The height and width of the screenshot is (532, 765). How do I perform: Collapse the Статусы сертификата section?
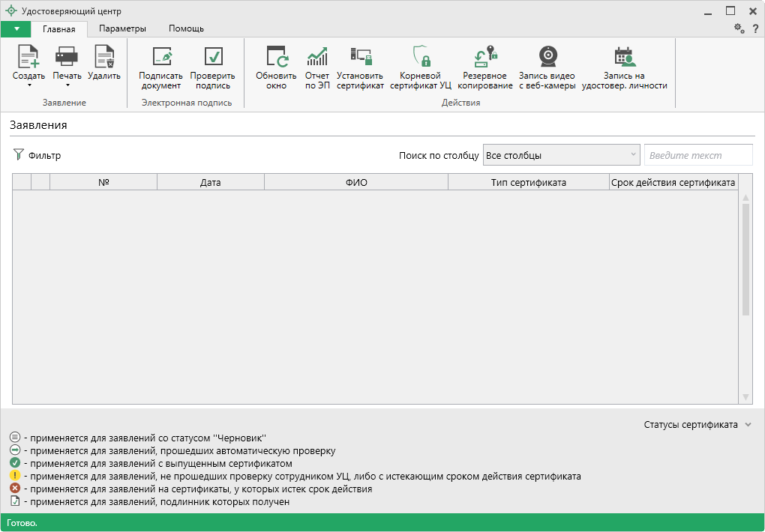[747, 425]
